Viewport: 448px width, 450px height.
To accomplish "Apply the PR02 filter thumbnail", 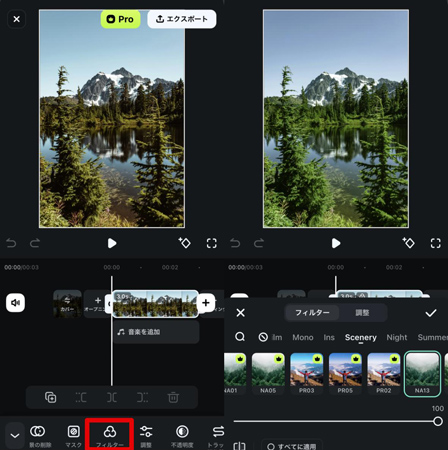I will point(384,373).
